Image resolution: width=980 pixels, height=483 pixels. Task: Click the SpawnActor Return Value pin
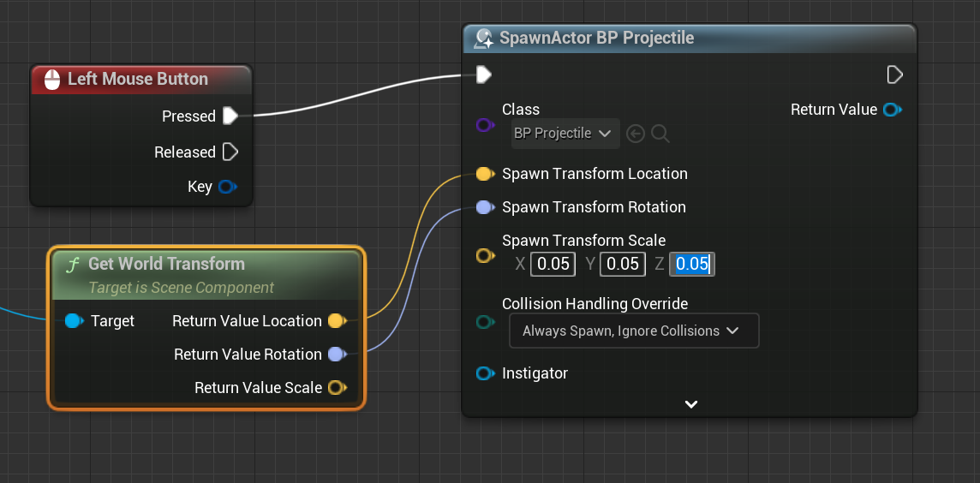coord(892,110)
